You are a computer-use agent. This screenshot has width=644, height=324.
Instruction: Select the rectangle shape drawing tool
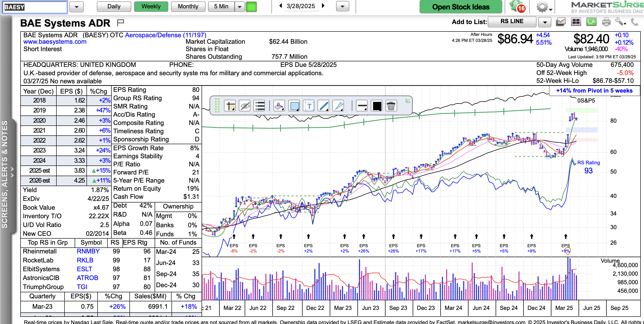pyautogui.click(x=294, y=106)
